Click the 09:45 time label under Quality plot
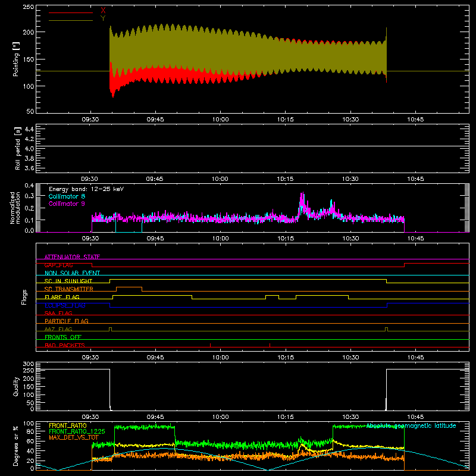476x476 pixels. [155, 417]
